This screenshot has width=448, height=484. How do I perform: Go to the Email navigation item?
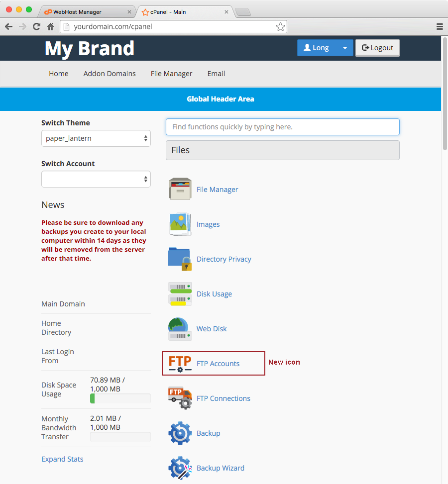click(216, 74)
